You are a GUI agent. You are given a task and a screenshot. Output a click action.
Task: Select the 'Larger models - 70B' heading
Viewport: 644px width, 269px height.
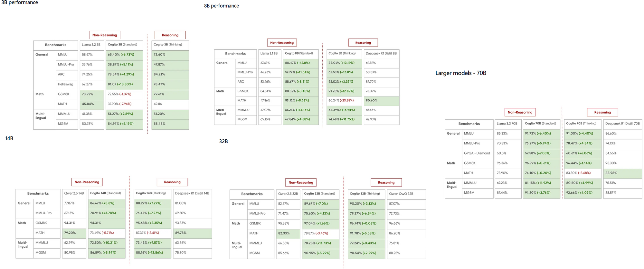click(x=461, y=73)
